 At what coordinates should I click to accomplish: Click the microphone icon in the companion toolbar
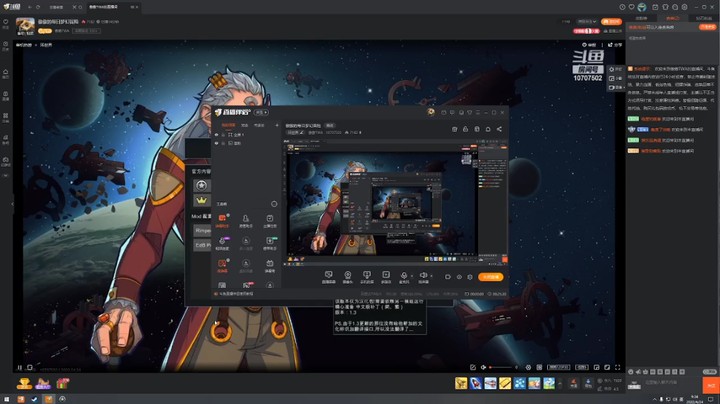[x=404, y=275]
